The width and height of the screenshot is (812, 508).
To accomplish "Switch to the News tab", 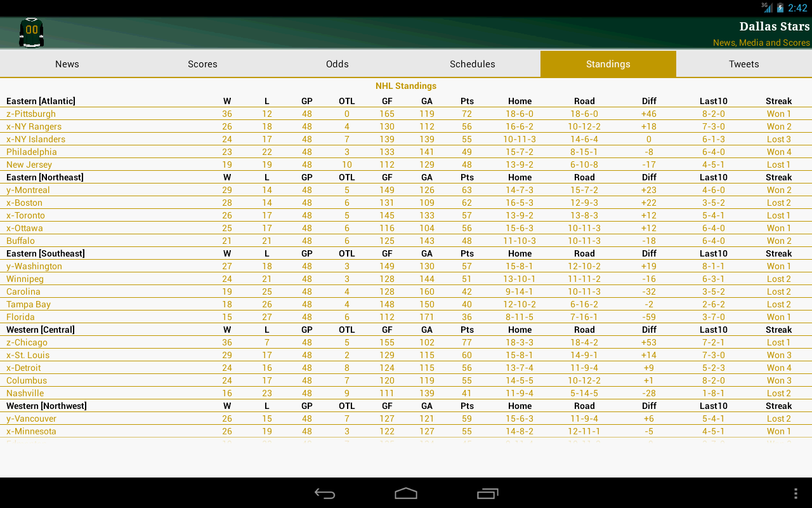I will click(x=67, y=64).
